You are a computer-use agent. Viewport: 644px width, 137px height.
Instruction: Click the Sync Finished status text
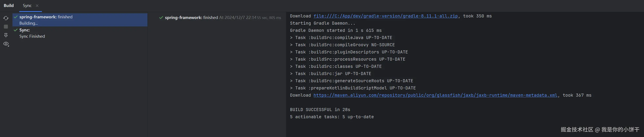point(32,36)
